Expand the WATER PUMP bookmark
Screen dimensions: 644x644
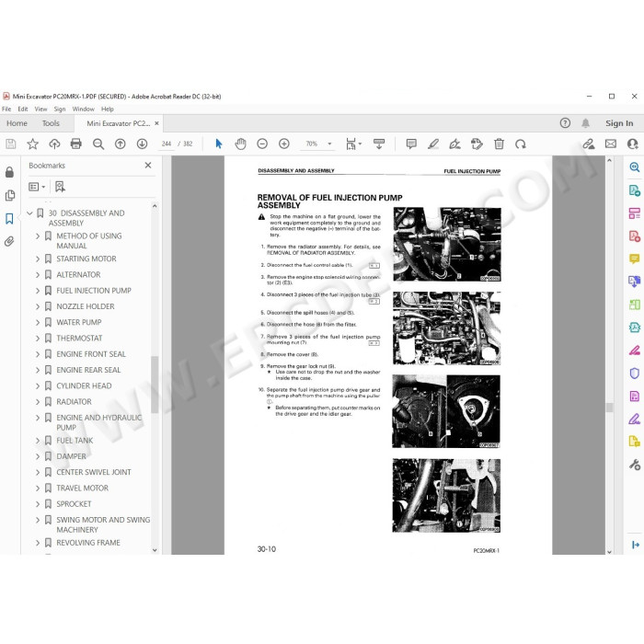click(38, 322)
